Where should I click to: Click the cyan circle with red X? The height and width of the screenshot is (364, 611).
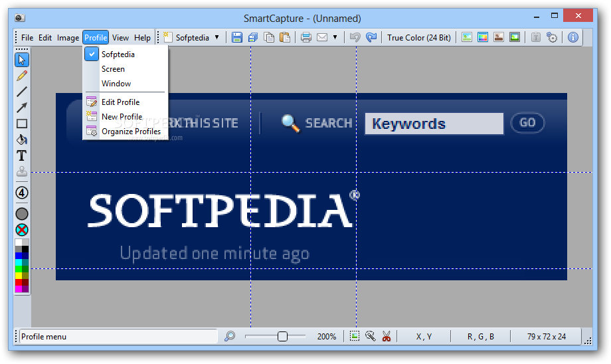22,230
